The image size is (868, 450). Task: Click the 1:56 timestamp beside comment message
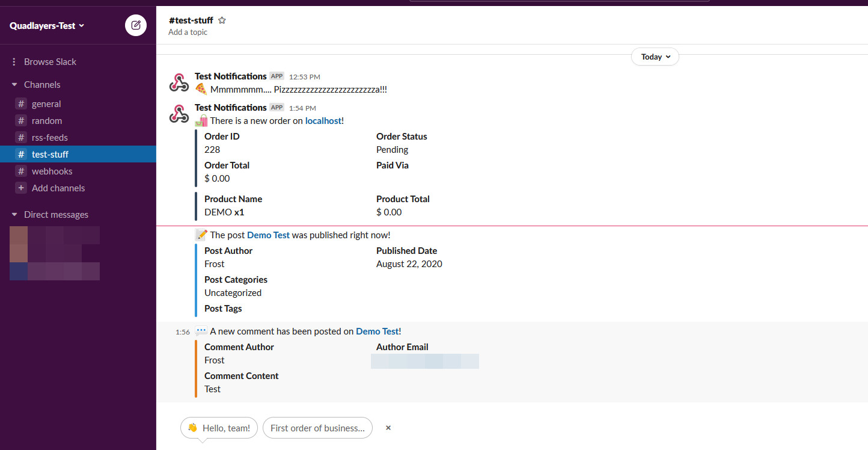pyautogui.click(x=183, y=332)
